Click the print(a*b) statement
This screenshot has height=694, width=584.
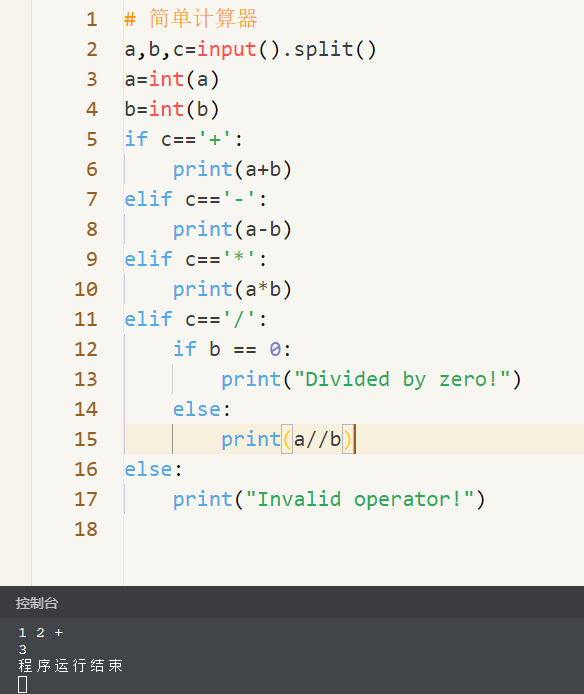pos(232,289)
